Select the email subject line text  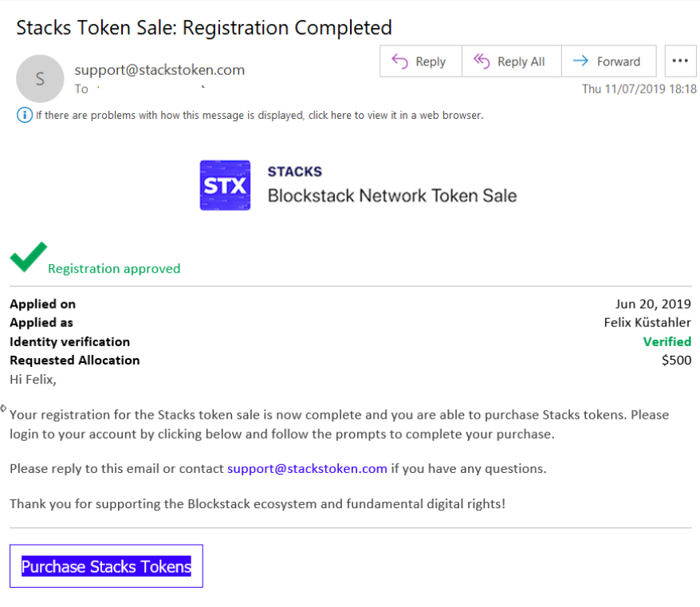tap(204, 28)
